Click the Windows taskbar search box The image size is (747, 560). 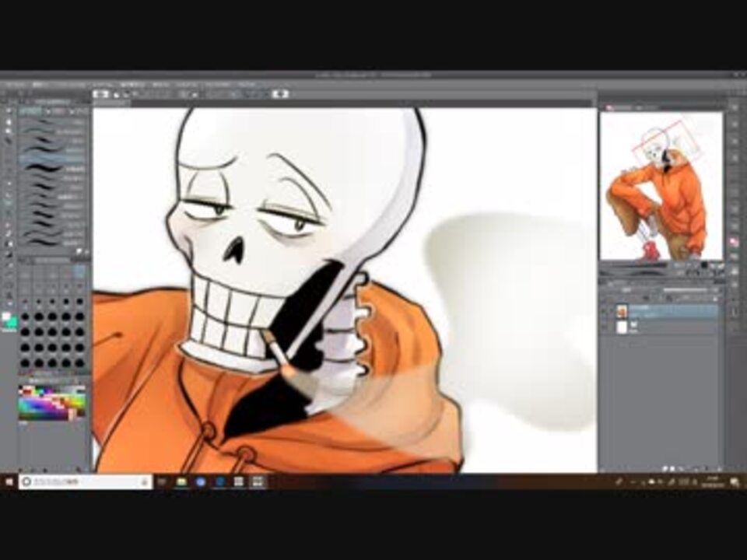tap(86, 482)
